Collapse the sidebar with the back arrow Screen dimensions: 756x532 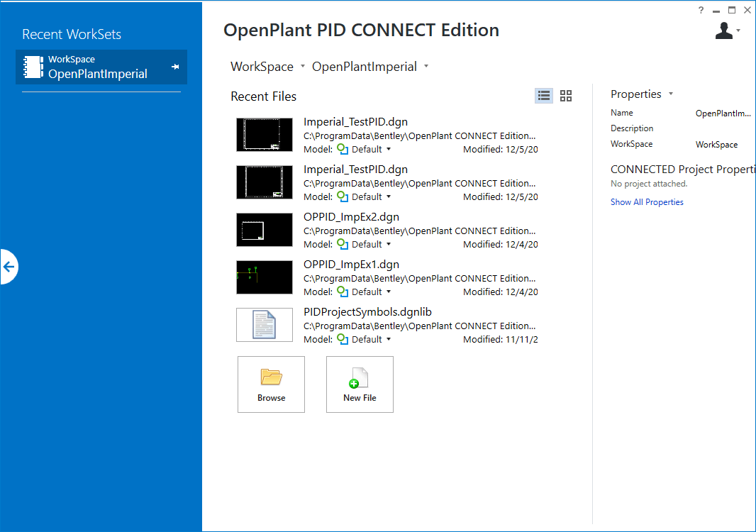pos(9,267)
